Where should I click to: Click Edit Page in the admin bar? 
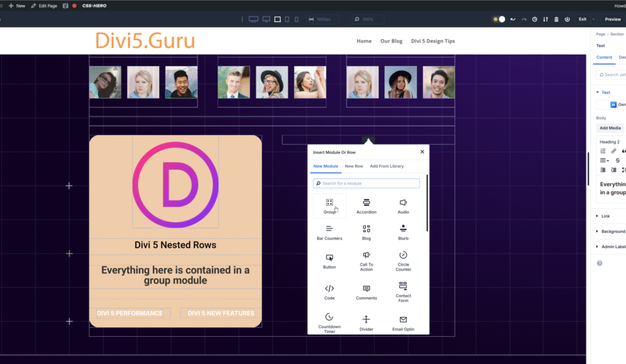(44, 6)
